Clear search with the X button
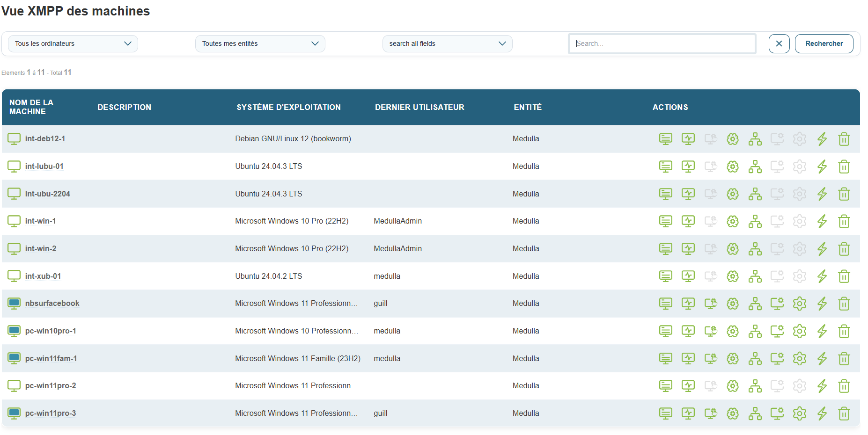Screen dimensions: 868x435 (x=779, y=43)
